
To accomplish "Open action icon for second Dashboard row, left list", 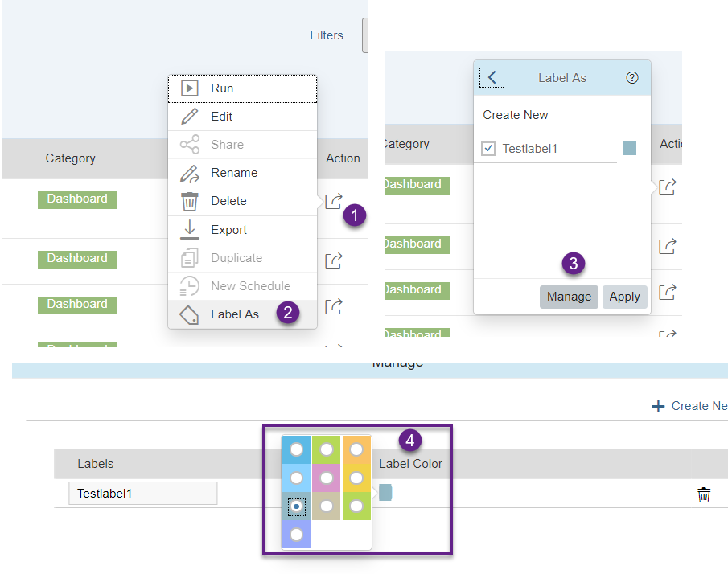I will 333,260.
